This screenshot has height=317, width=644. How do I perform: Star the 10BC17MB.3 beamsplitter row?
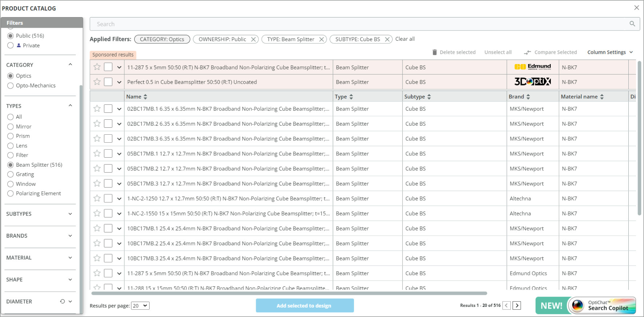coord(97,258)
